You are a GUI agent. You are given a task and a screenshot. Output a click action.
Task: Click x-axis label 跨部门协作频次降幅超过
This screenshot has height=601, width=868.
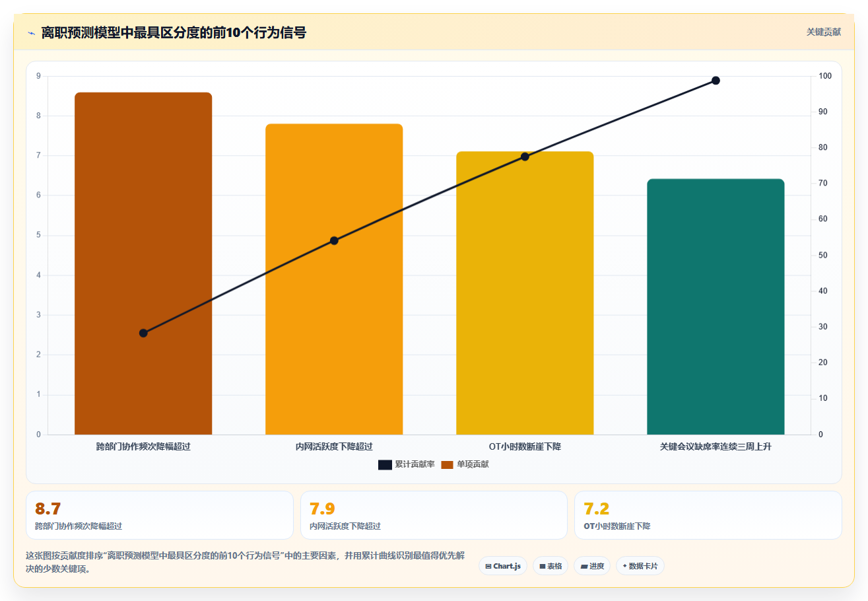tap(143, 447)
